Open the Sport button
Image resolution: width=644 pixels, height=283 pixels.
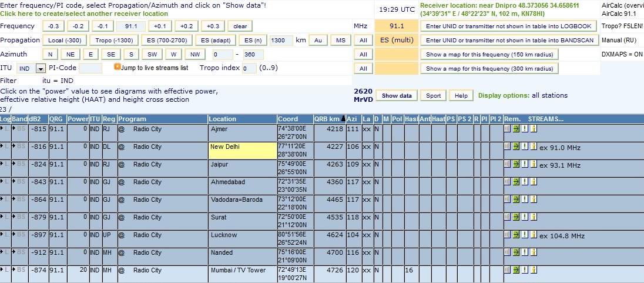[x=433, y=95]
